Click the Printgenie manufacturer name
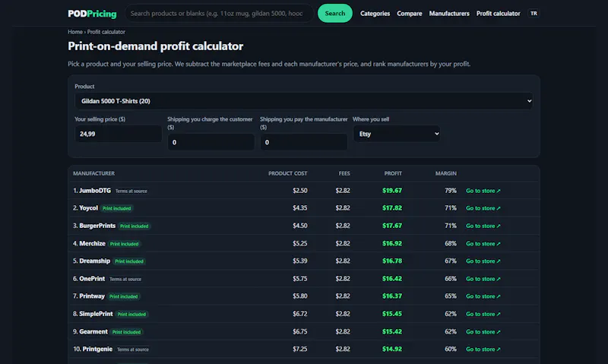The image size is (608, 364). tap(97, 350)
